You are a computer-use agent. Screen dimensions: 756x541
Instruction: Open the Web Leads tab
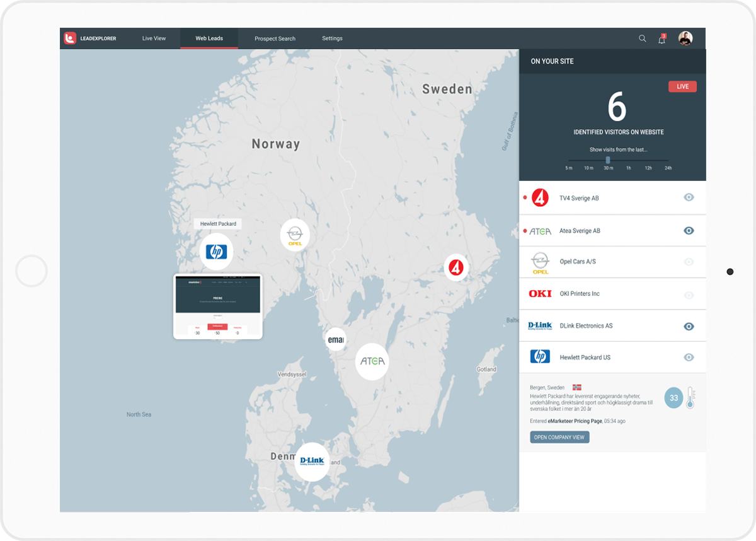point(209,38)
